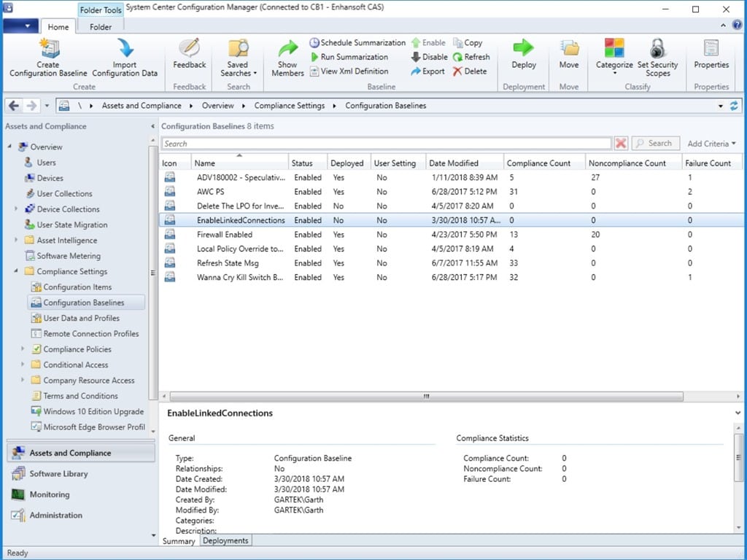This screenshot has width=747, height=560.
Task: Click the Move ribbon icon
Action: pos(569,47)
